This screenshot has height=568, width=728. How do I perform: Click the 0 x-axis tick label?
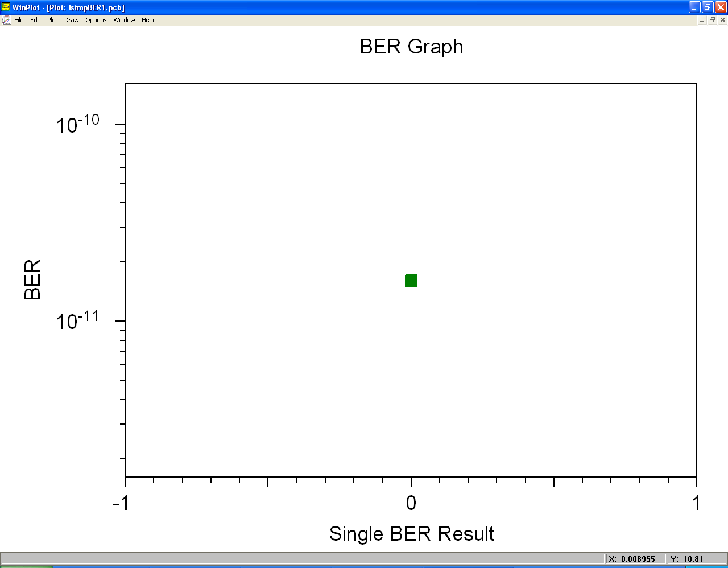click(411, 503)
